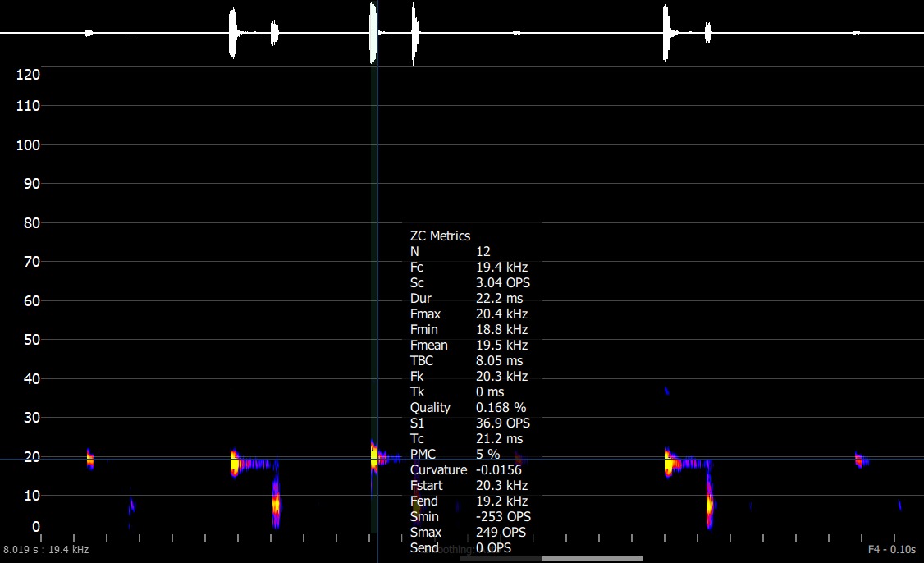The width and height of the screenshot is (924, 563).
Task: Click the last 20 kHz pulse at far right
Action: coord(859,460)
